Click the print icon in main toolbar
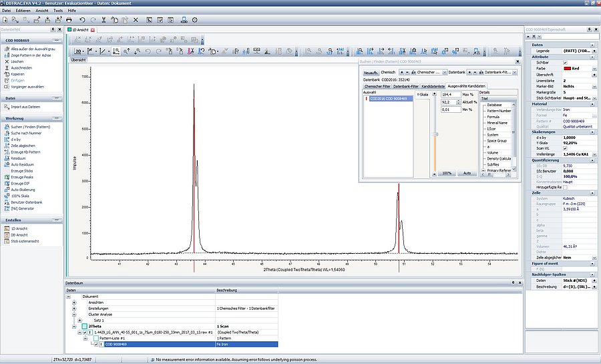Screen dimensions: 601x364 pyautogui.click(x=68, y=20)
